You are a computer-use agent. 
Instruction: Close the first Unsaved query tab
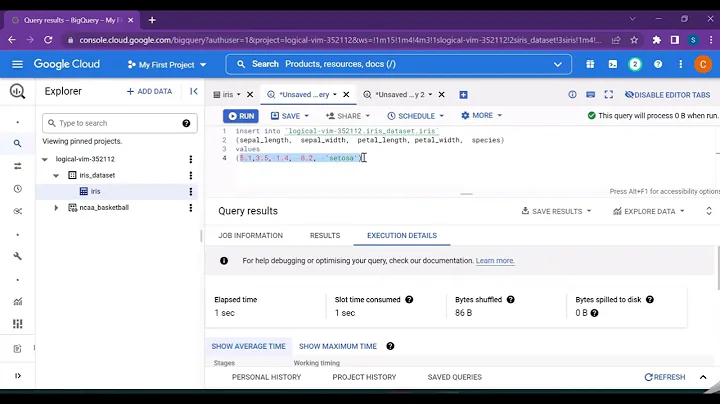pyautogui.click(x=346, y=95)
